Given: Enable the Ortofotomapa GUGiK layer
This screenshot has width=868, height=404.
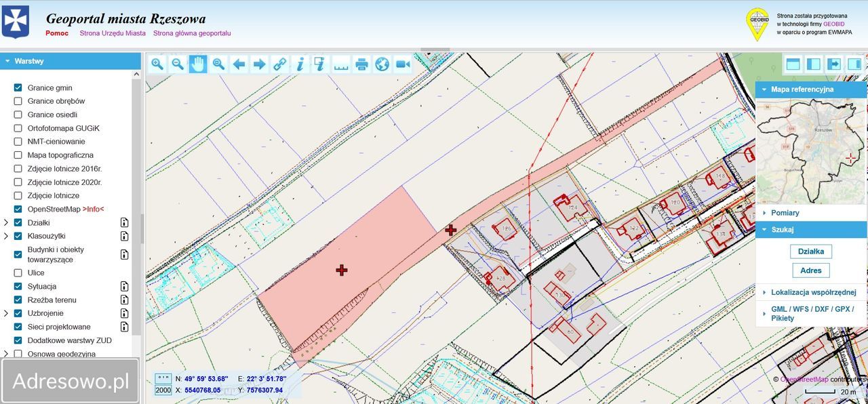Looking at the screenshot, I should coord(18,128).
